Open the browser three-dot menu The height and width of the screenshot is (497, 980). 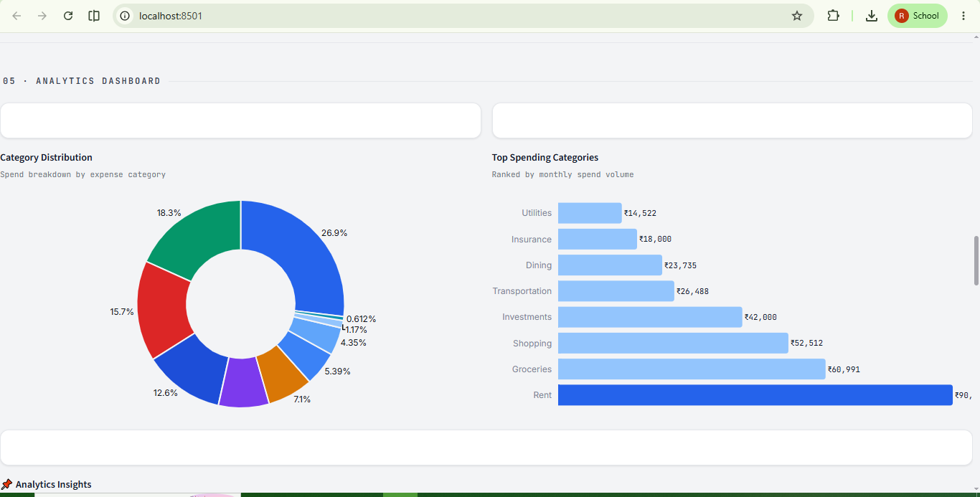963,16
